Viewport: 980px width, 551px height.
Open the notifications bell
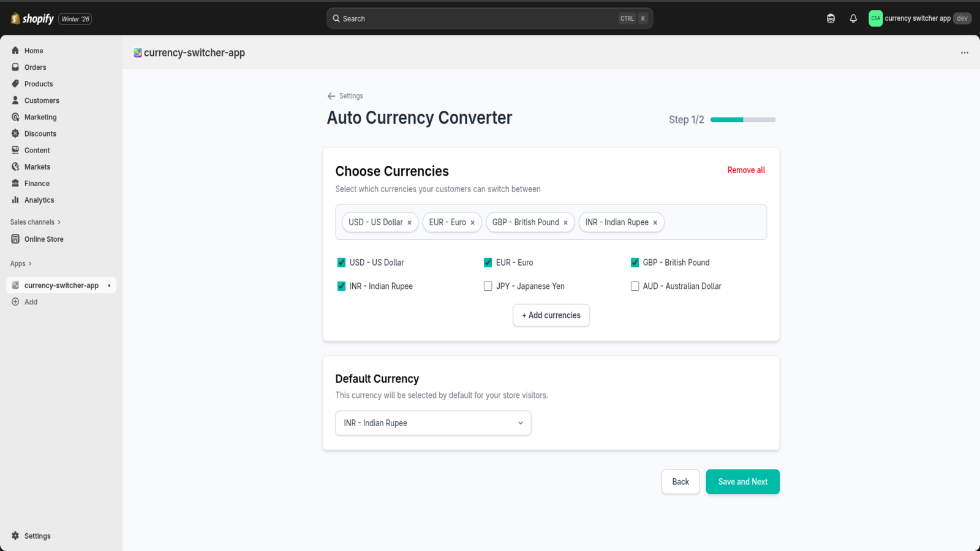[853, 18]
